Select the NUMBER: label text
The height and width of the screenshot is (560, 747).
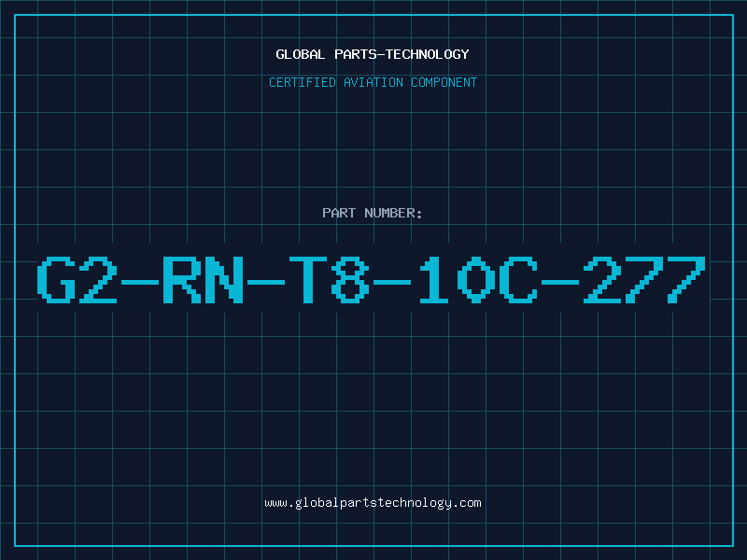click(393, 213)
